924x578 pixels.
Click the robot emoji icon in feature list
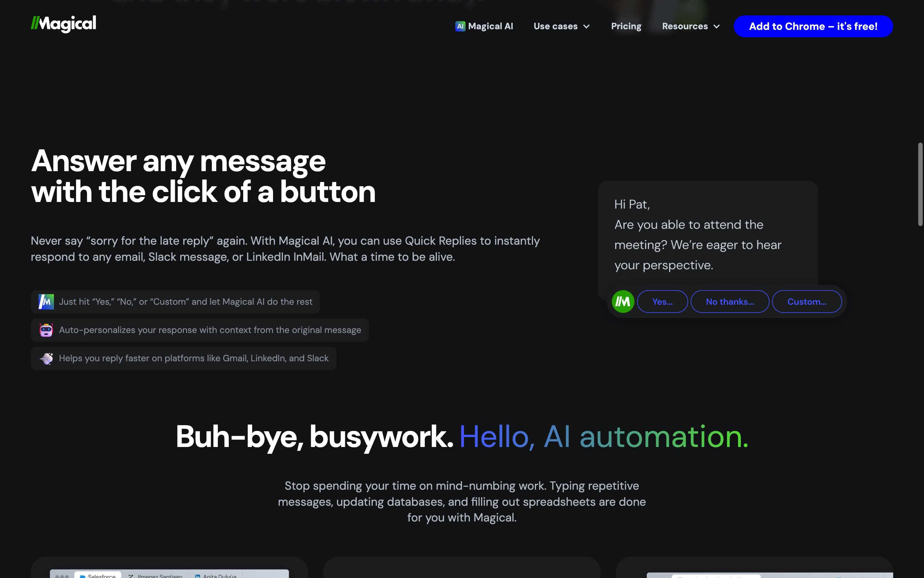pos(46,330)
